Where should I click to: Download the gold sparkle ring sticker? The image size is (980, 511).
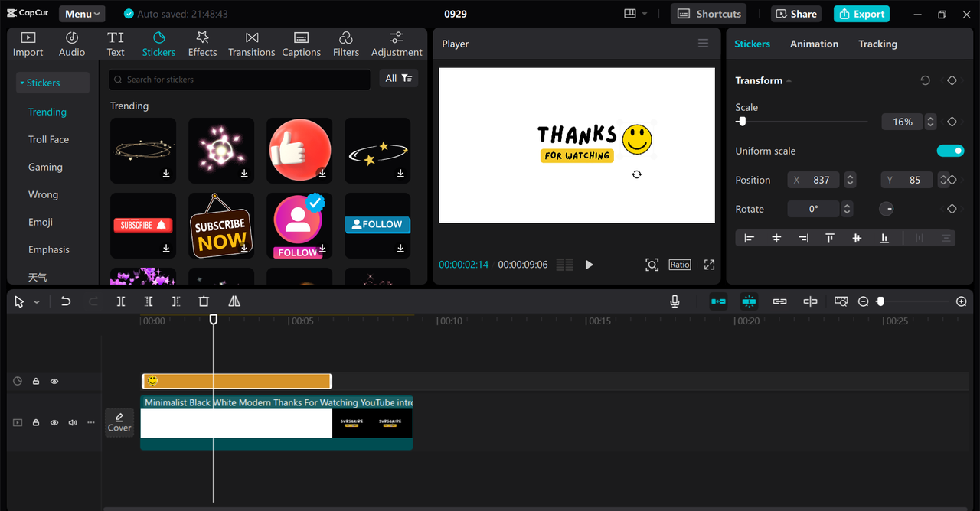[166, 174]
